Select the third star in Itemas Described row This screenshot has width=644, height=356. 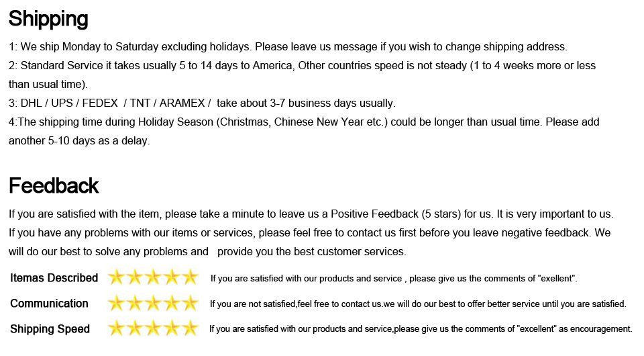click(x=154, y=277)
